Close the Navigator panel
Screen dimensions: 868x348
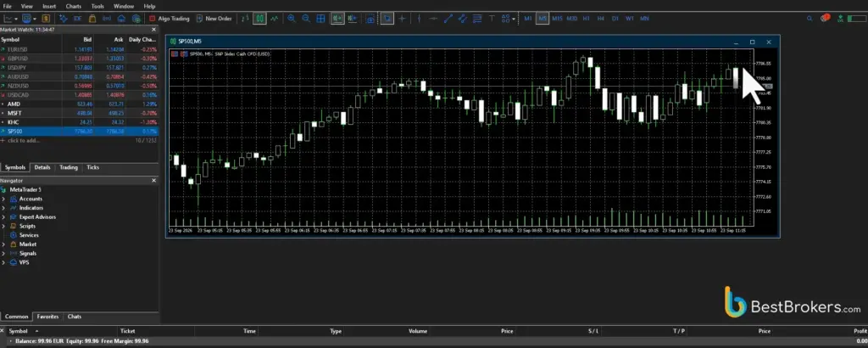(x=154, y=181)
